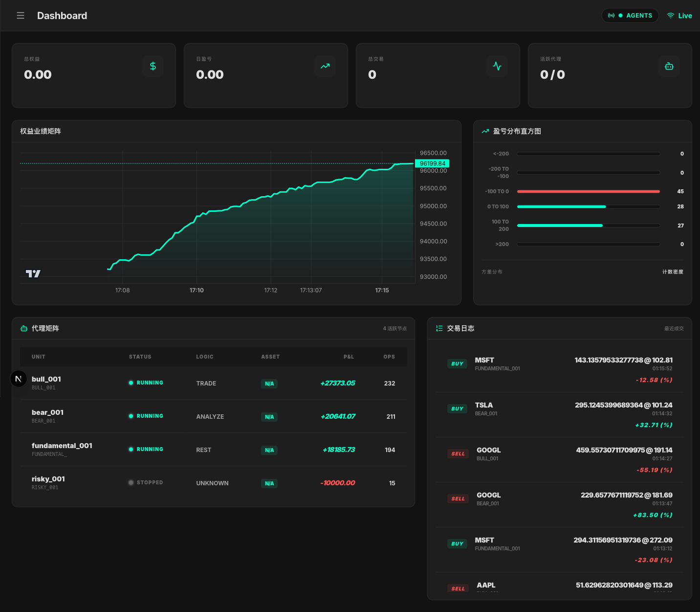Viewport: 700px width, 612px height.
Task: Click RUNNING status of bull_001
Action: pos(146,383)
